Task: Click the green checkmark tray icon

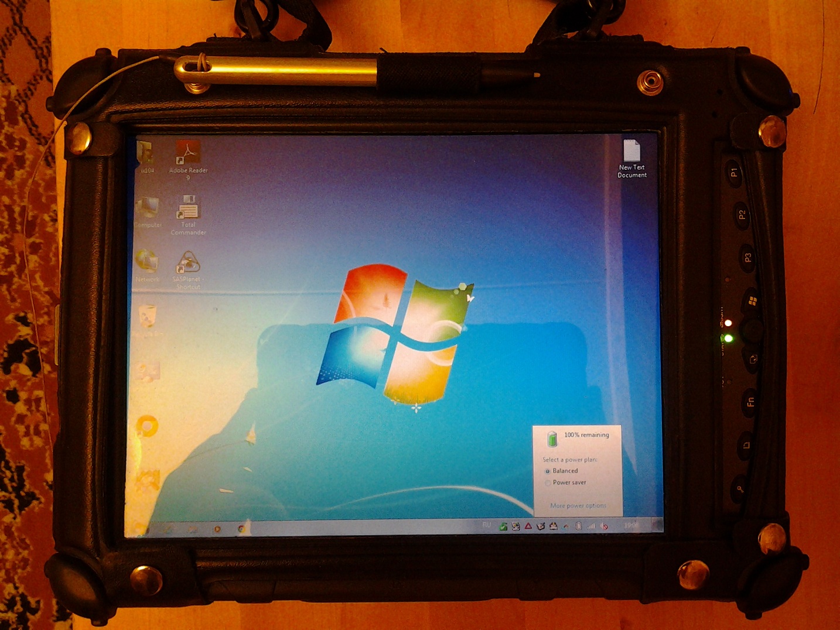Action: pyautogui.click(x=503, y=526)
